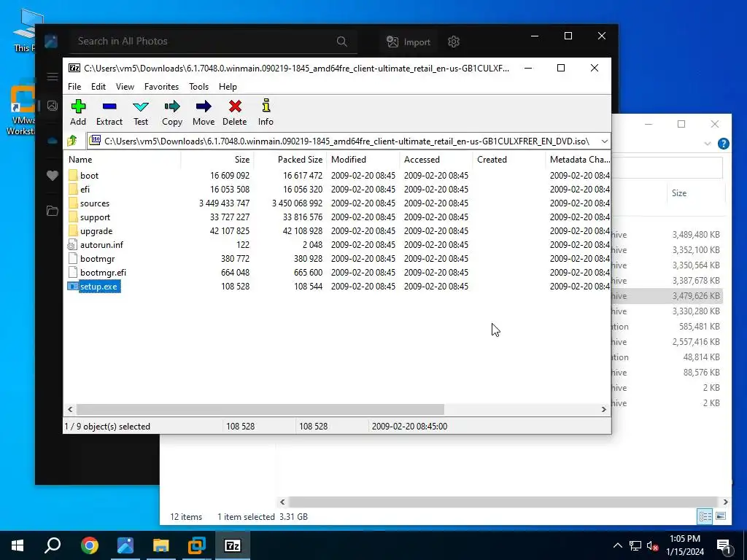Image resolution: width=747 pixels, height=560 pixels.
Task: Select the bootmgr file icon
Action: pos(72,259)
